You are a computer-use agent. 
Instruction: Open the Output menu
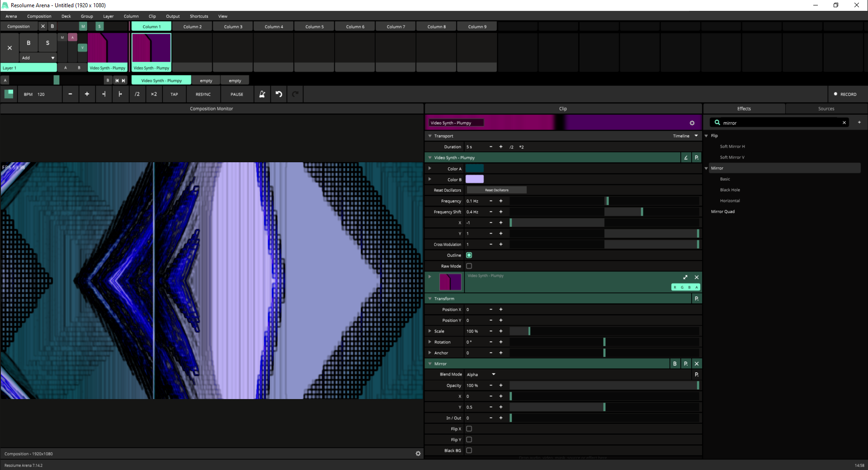pyautogui.click(x=173, y=16)
